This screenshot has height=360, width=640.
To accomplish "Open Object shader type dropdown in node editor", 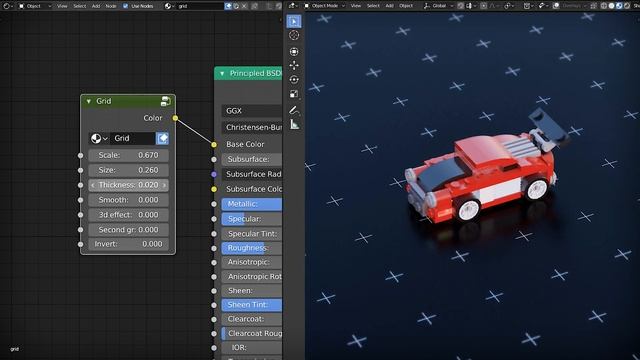I will 35,6.
